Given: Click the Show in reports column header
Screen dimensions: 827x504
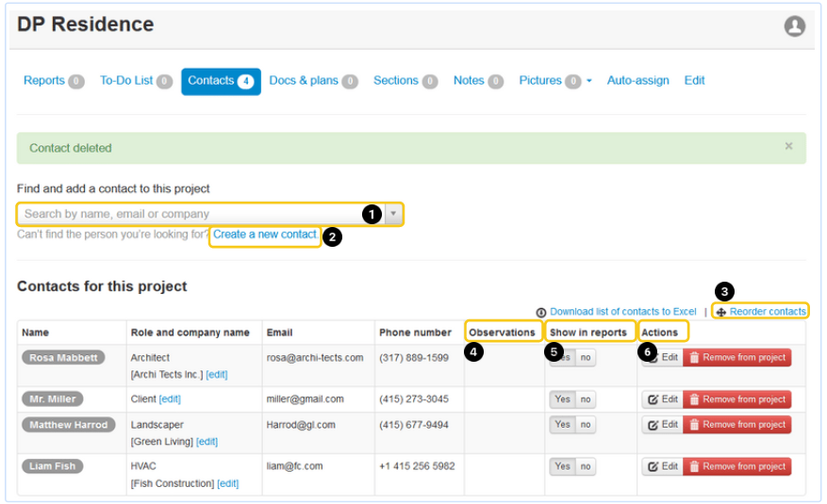Looking at the screenshot, I should point(588,333).
